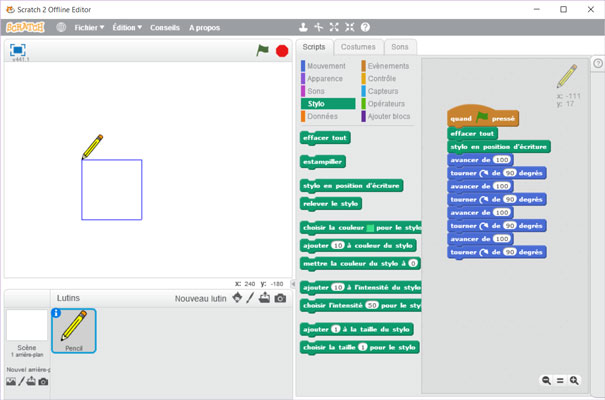605x400 pixels.
Task: Switch to the Costumes tab
Action: pyautogui.click(x=358, y=47)
